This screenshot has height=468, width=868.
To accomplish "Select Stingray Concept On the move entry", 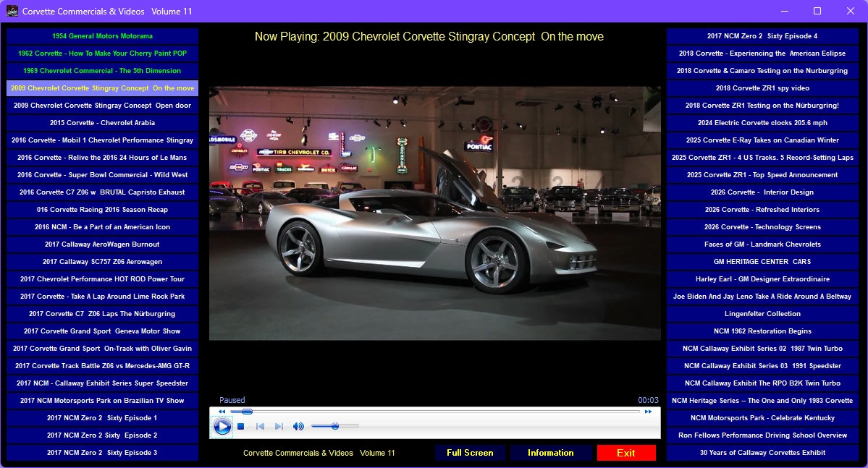I will 102,88.
